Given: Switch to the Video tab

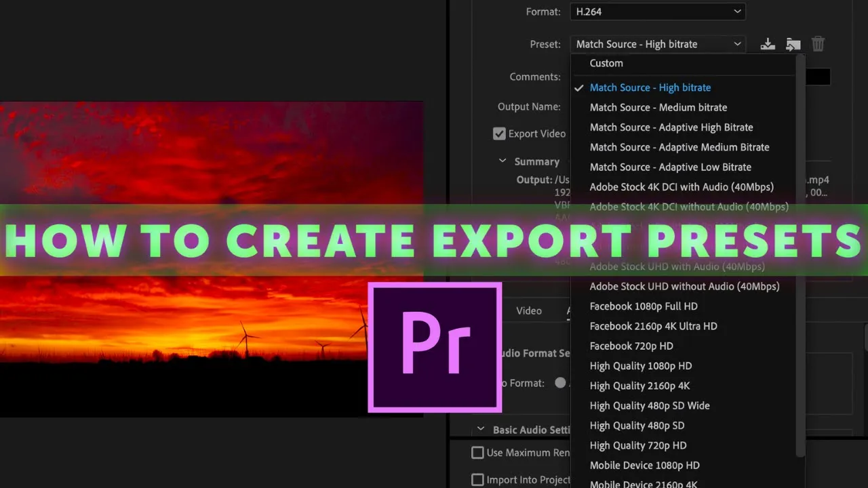Looking at the screenshot, I should coord(529,310).
